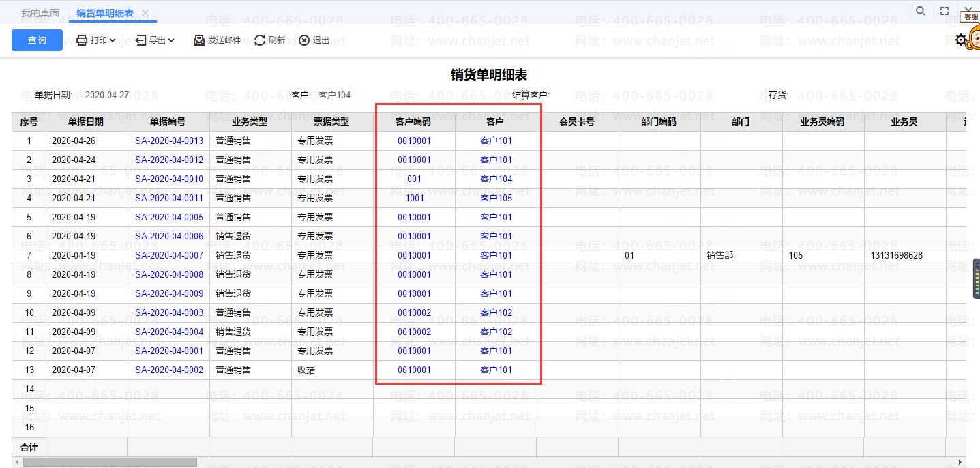Screen dimensions: 980x468
Task: Open document SA-2020-04-0007
Action: [169, 256]
